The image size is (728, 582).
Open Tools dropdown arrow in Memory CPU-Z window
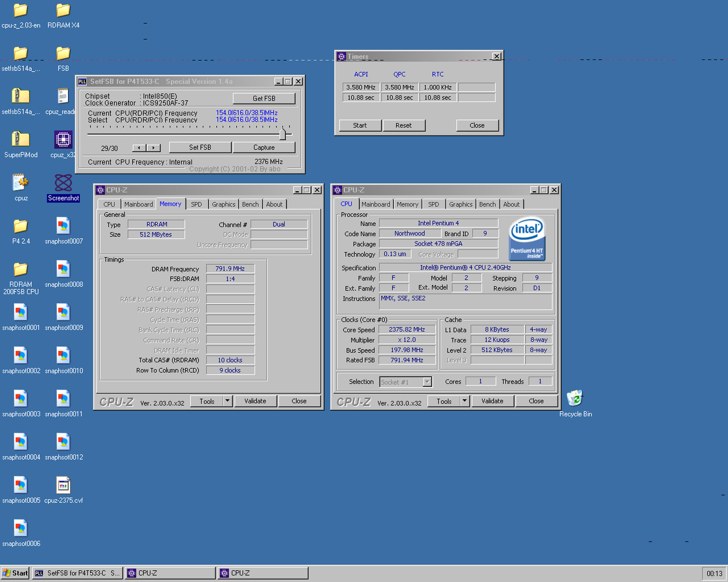point(228,401)
